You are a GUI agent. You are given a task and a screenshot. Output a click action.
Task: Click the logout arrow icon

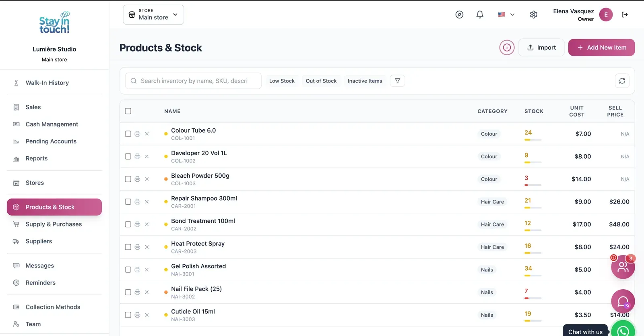coord(625,15)
